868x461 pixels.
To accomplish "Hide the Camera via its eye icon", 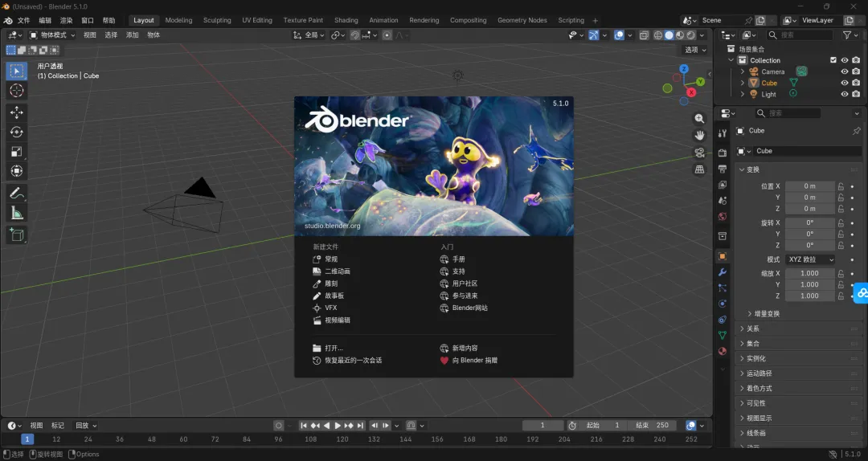I will (x=844, y=71).
